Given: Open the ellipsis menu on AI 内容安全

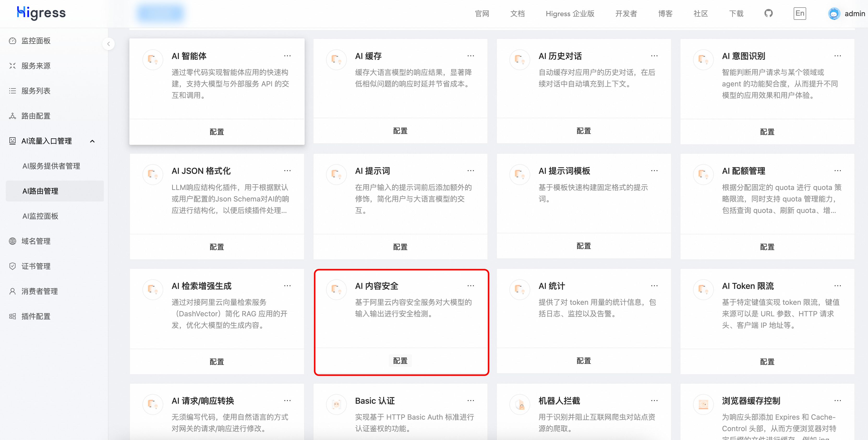Looking at the screenshot, I should (471, 286).
